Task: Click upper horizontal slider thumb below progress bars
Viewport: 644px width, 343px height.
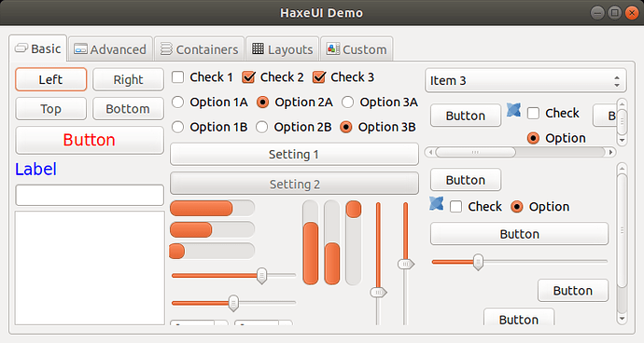Action: pos(261,275)
